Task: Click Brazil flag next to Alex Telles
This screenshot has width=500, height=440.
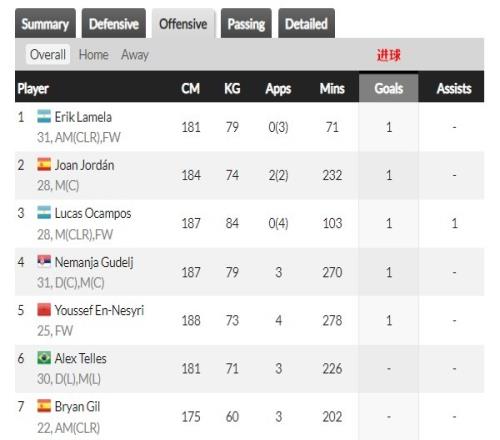Action: [x=44, y=358]
